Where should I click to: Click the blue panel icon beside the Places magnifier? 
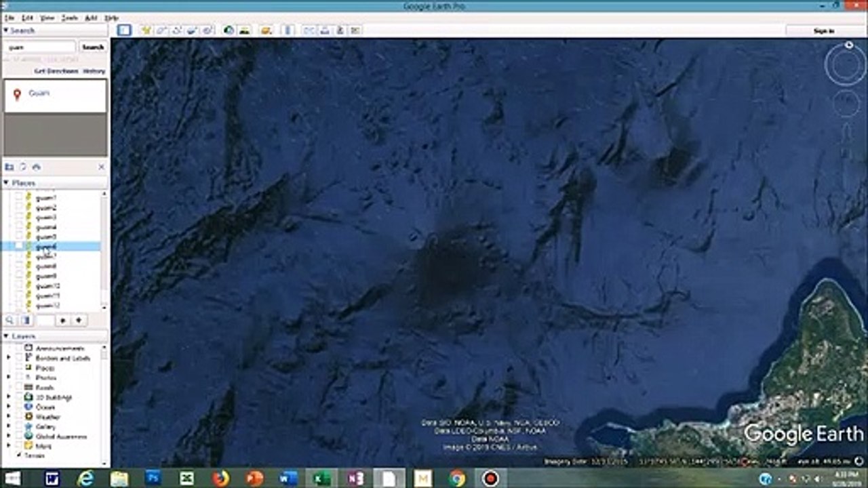pos(26,320)
